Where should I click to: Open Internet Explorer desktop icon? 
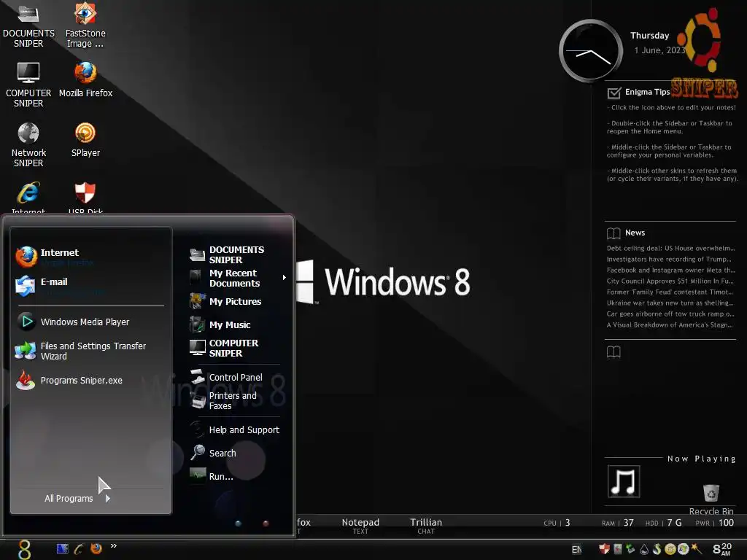tap(28, 196)
